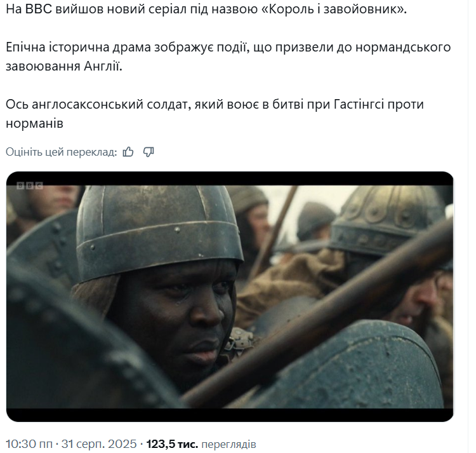This screenshot has width=476, height=453.
Task: Click the word нормандського in second paragraph
Action: (403, 48)
